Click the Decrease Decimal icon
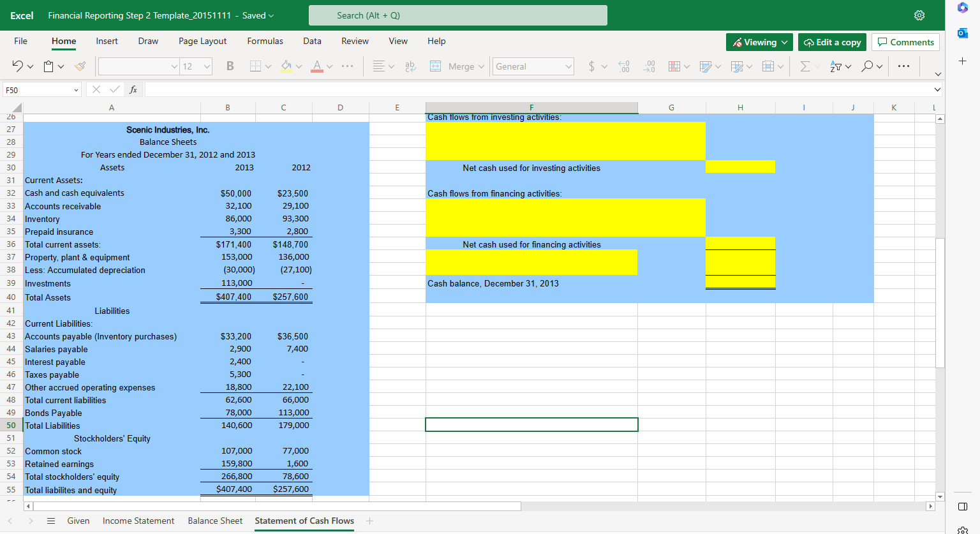 coord(649,66)
